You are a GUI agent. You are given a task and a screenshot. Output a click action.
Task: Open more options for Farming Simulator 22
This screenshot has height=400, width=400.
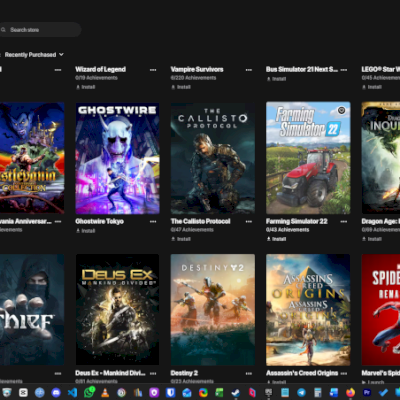344,221
